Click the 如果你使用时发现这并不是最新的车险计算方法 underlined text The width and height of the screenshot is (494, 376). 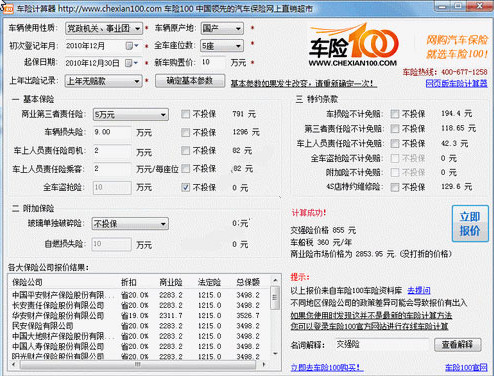coord(371,315)
